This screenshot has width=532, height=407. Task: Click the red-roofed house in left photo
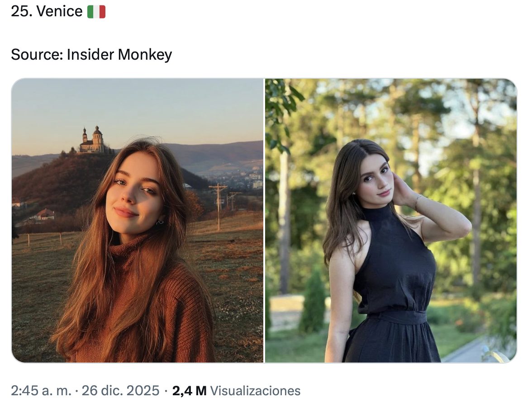(45, 214)
